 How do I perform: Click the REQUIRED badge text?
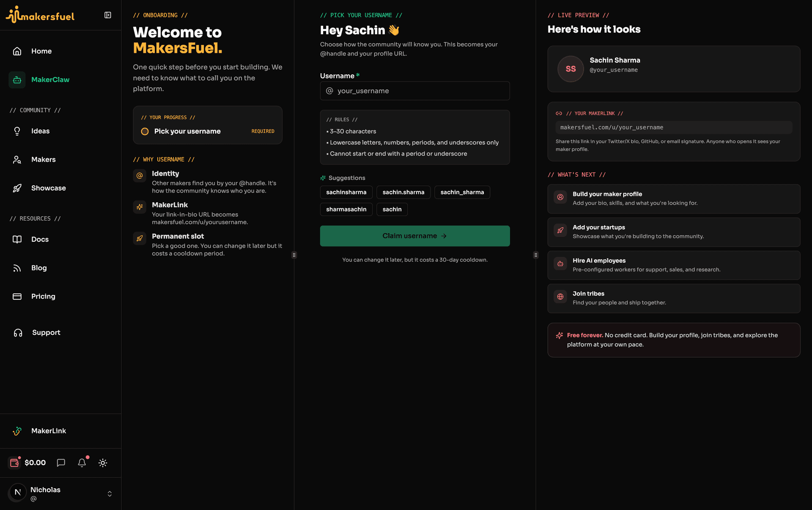[x=263, y=131]
